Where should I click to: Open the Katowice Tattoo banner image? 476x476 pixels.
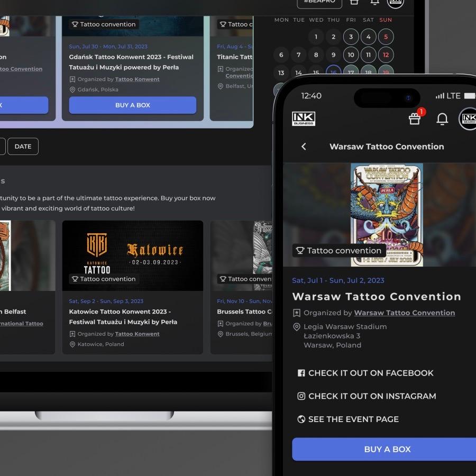(x=133, y=255)
